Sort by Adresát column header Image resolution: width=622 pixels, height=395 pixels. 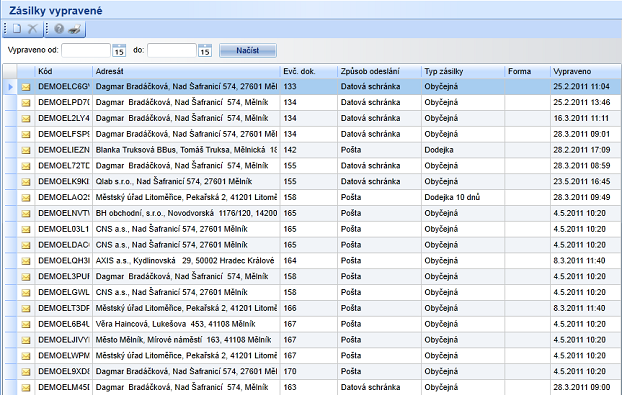(x=186, y=71)
